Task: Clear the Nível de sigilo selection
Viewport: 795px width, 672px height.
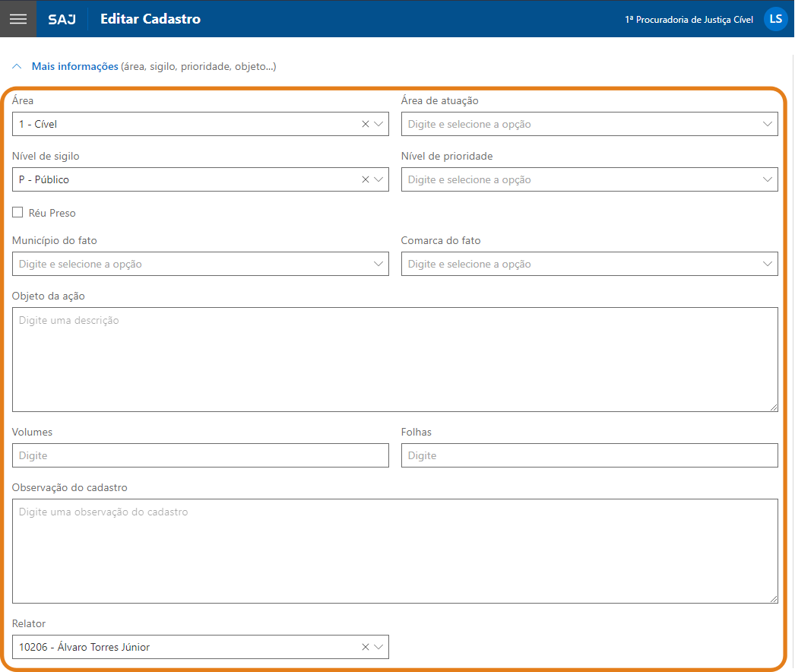Action: click(365, 179)
